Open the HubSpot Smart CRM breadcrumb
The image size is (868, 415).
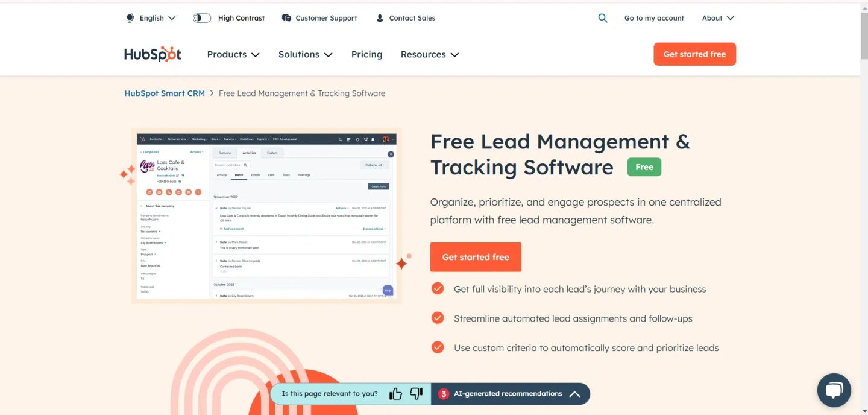pos(165,93)
